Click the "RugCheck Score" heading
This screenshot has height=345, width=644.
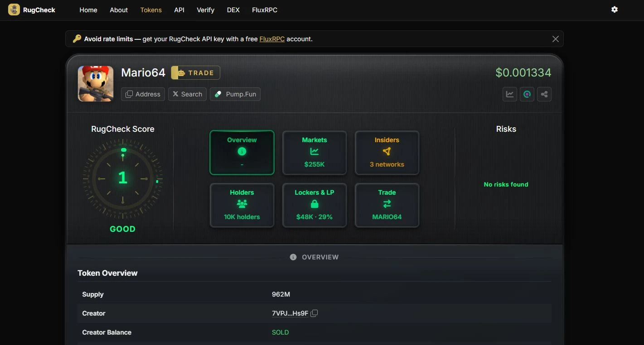tap(123, 129)
